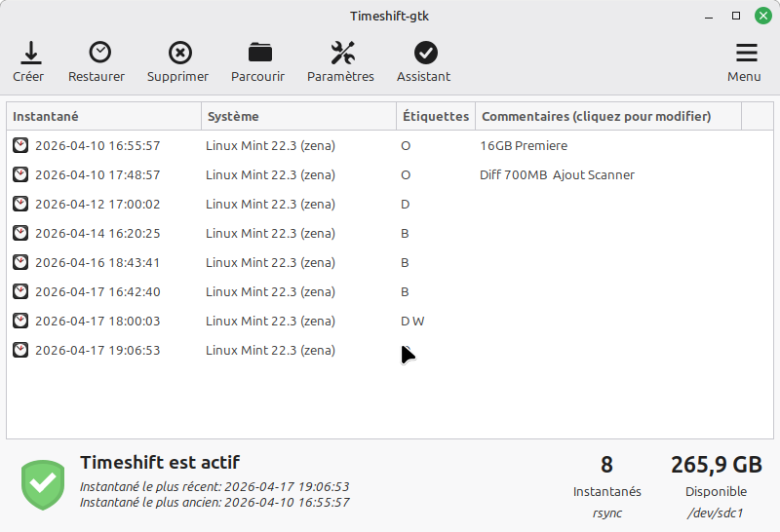Open Paramètres tools icon
This screenshot has height=532, width=780.
[x=342, y=53]
